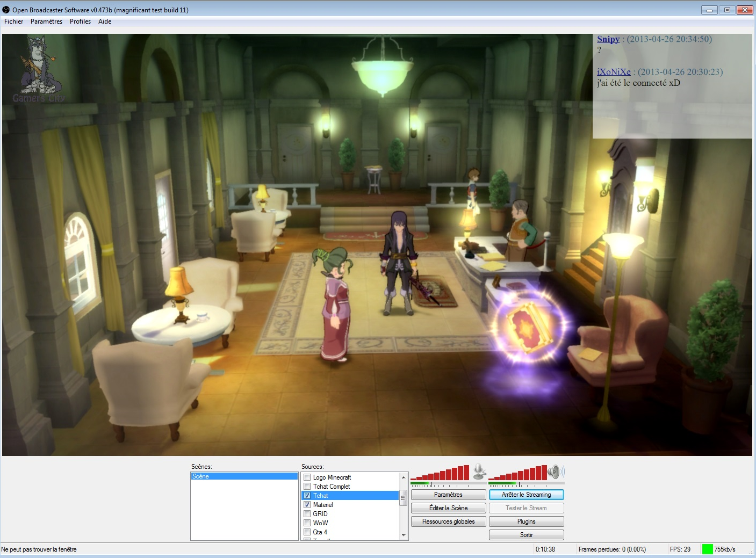This screenshot has height=558, width=756.
Task: Select the Materiel source row
Action: coord(351,505)
